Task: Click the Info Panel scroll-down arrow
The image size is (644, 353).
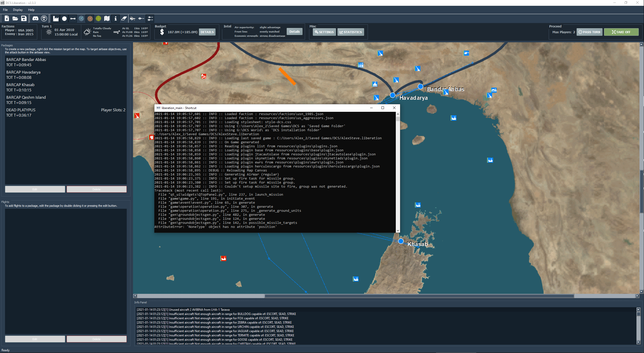Action: [x=638, y=342]
